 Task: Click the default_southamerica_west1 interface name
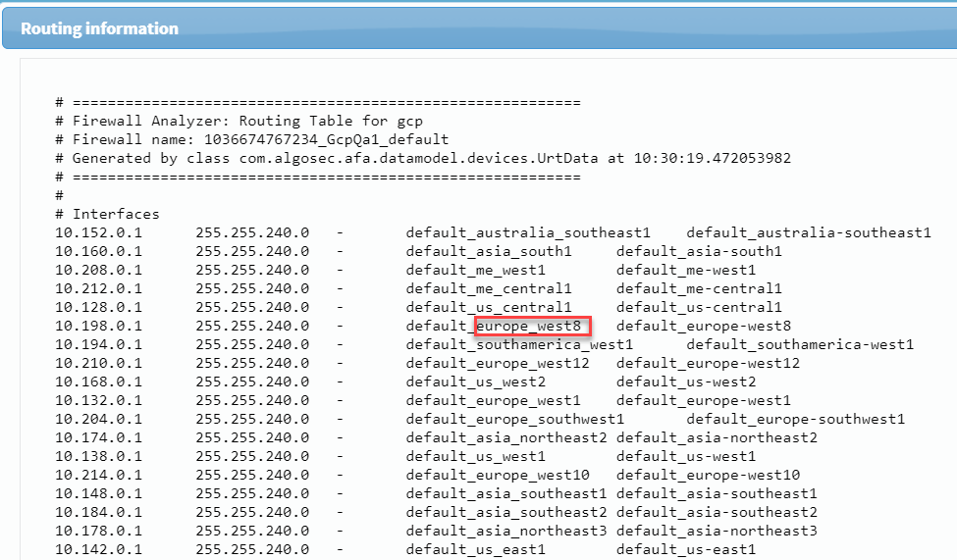(x=519, y=344)
